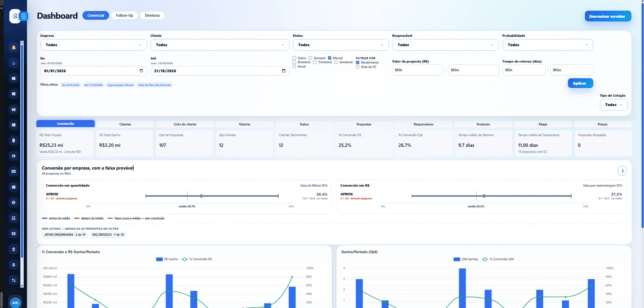Open the Mapa tab

click(543, 124)
